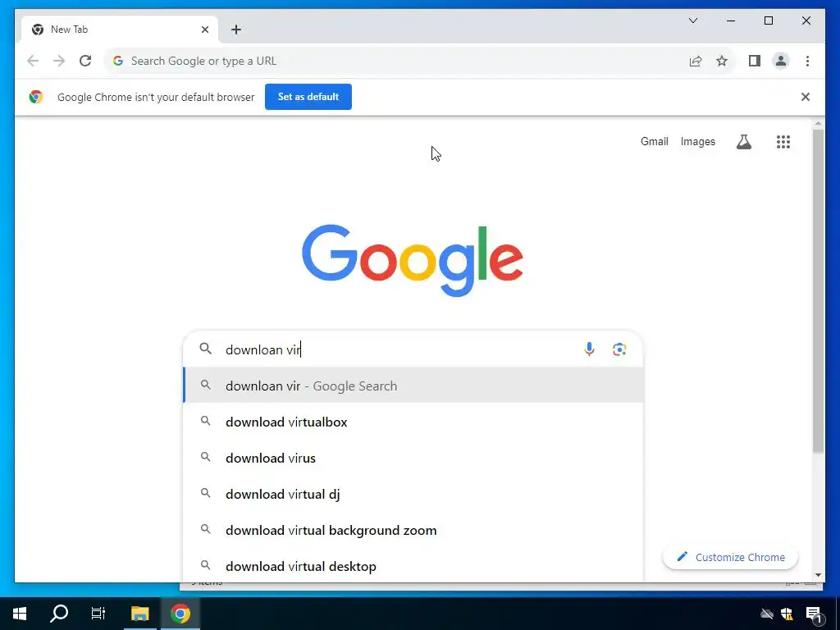Go forward using browser forward arrow
The width and height of the screenshot is (840, 630).
pos(59,61)
